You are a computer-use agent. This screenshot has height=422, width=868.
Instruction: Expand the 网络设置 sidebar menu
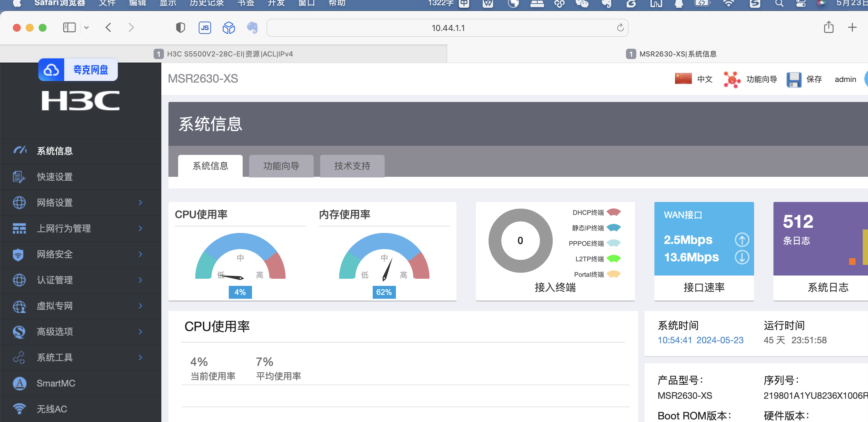tap(55, 202)
